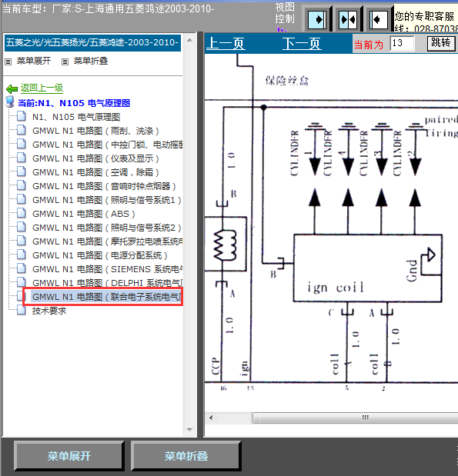Click document icon of 雨刮、洗涤 row
The height and width of the screenshot is (476, 458).
click(22, 130)
